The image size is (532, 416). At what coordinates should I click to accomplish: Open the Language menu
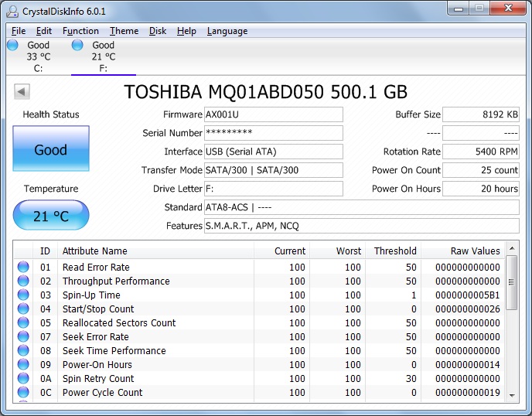[227, 31]
